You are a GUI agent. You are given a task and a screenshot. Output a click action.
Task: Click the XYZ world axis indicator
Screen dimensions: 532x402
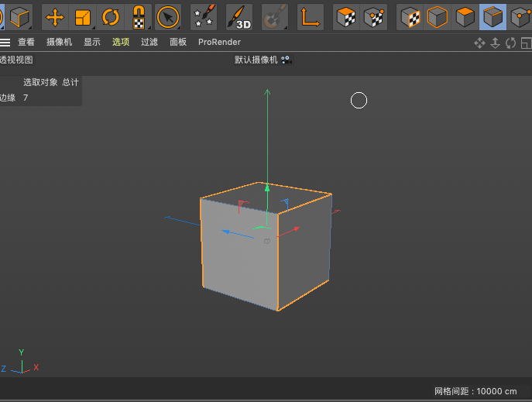click(20, 362)
